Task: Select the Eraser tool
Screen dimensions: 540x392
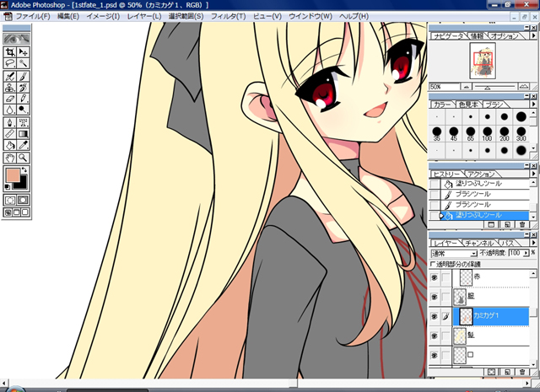Action: (x=9, y=98)
